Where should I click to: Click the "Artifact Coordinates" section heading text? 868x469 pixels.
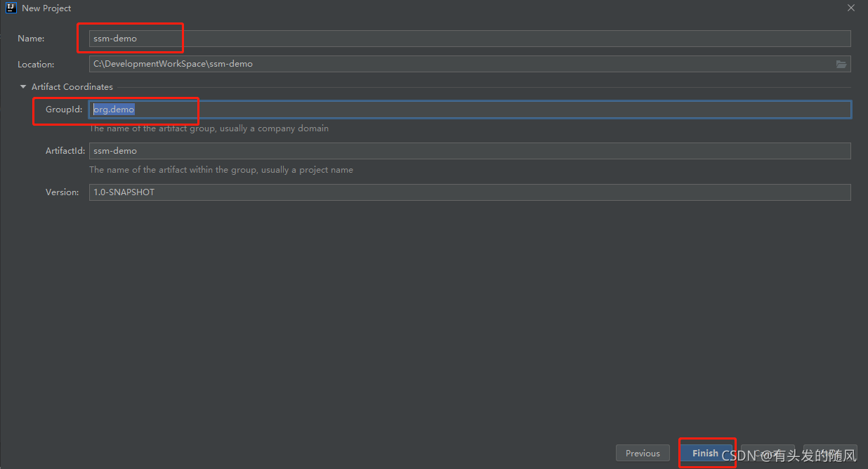[x=72, y=87]
